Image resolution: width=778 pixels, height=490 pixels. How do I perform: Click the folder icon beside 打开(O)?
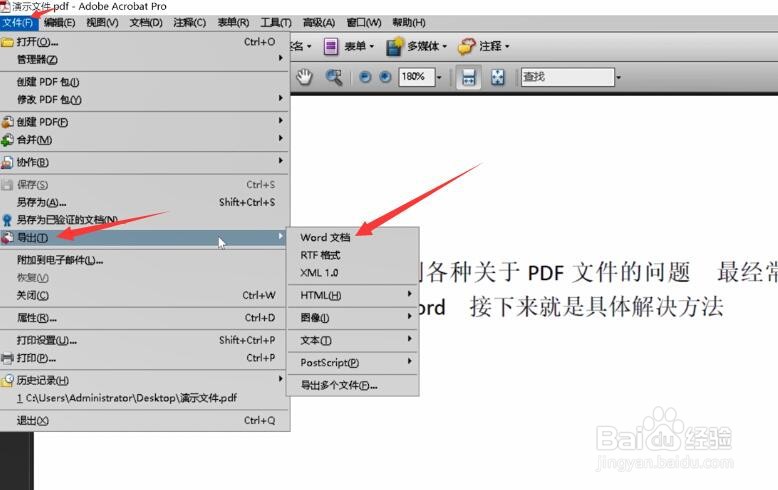point(7,42)
